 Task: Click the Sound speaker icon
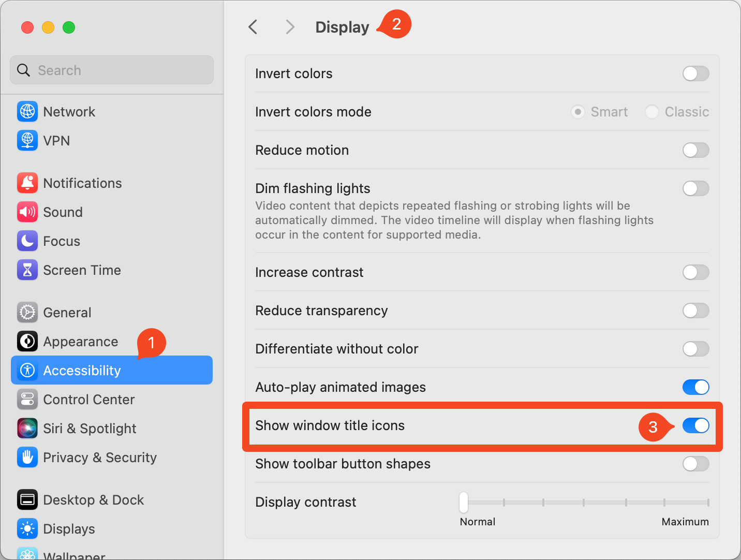point(27,212)
